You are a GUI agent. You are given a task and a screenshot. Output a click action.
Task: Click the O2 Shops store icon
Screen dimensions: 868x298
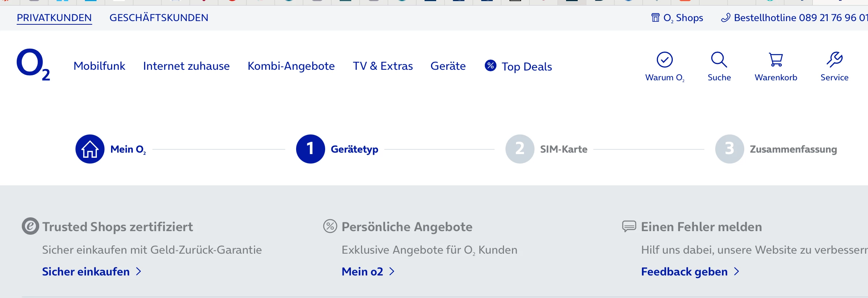(655, 18)
